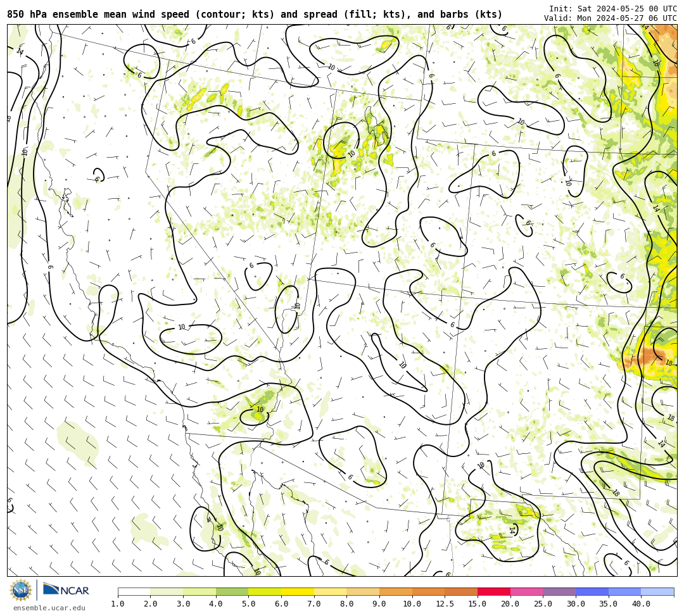Click the NSF logo icon
The width and height of the screenshot is (684, 616).
click(x=20, y=590)
